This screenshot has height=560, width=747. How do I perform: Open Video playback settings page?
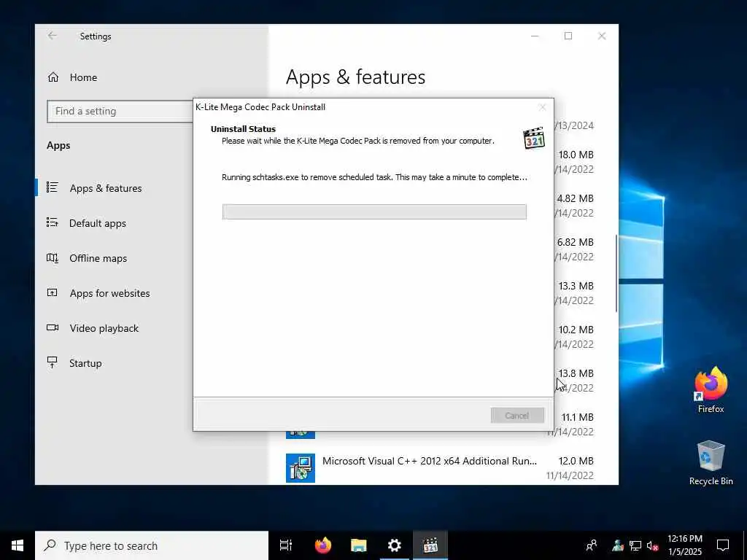(104, 328)
